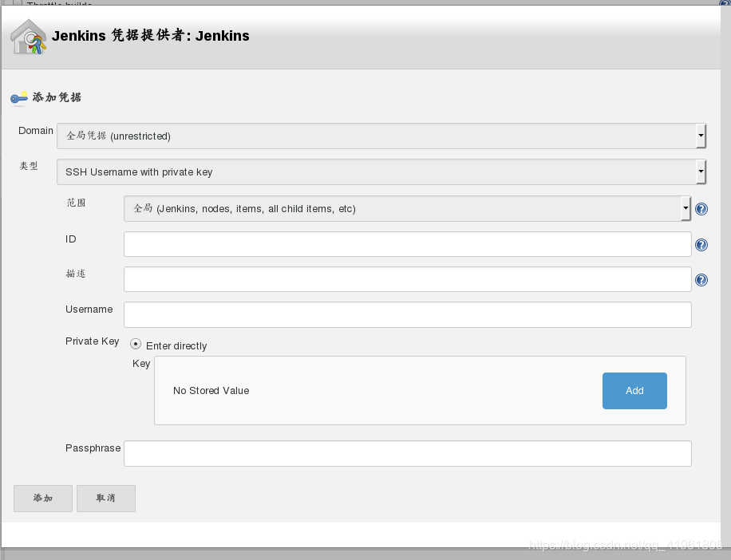Click the 添加 submit button
This screenshot has width=731, height=560.
[43, 498]
